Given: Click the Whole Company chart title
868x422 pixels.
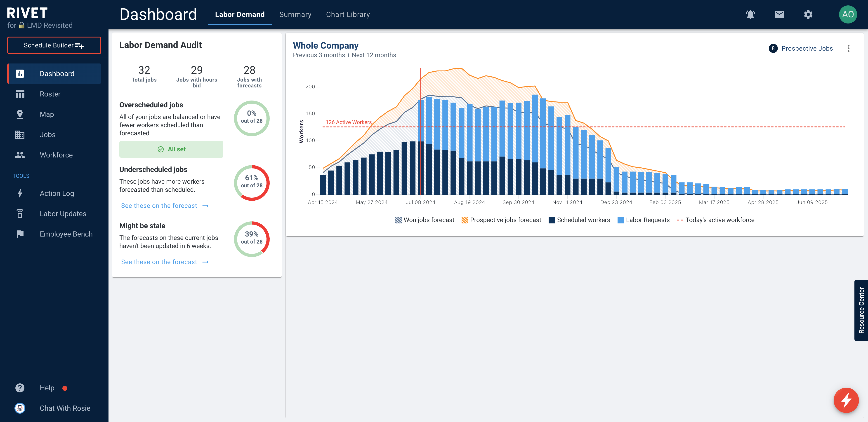Looking at the screenshot, I should pyautogui.click(x=325, y=45).
